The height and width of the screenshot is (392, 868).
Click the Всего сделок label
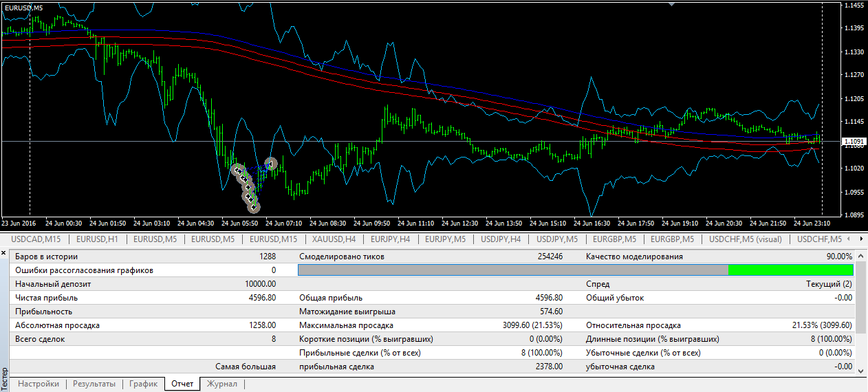tap(39, 339)
